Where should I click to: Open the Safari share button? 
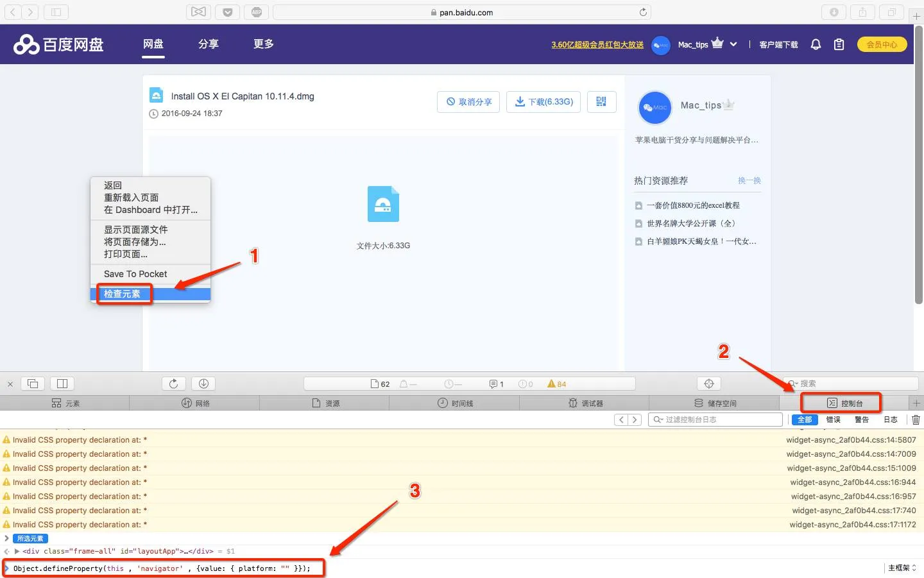tap(862, 12)
